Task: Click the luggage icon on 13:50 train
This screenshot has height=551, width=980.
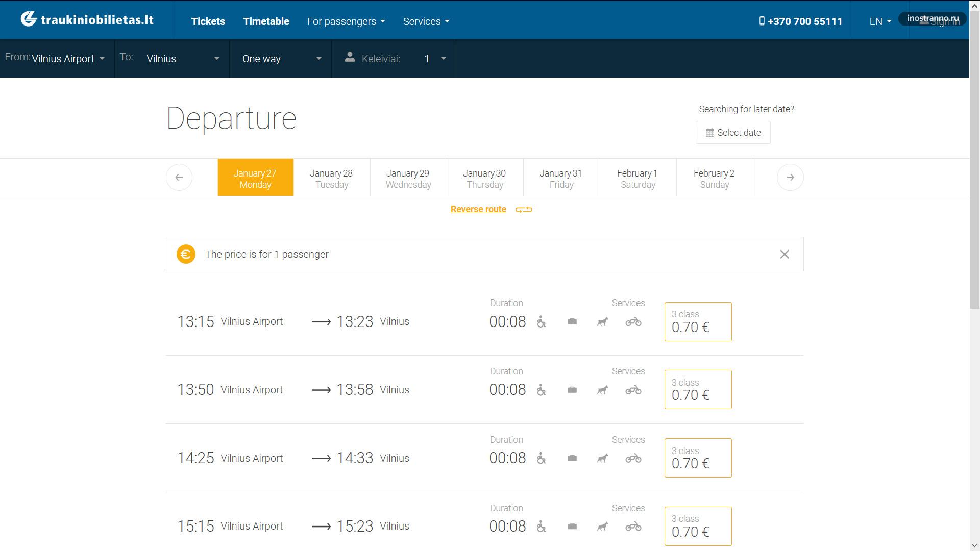Action: point(572,390)
